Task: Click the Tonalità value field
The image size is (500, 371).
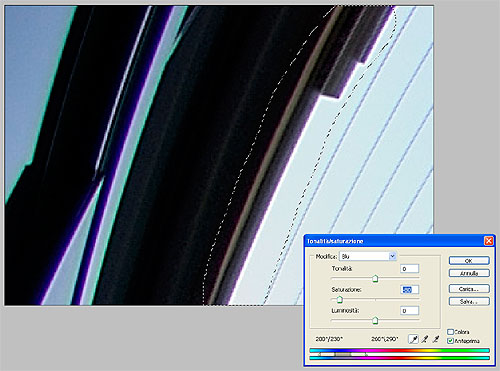Action: click(409, 269)
